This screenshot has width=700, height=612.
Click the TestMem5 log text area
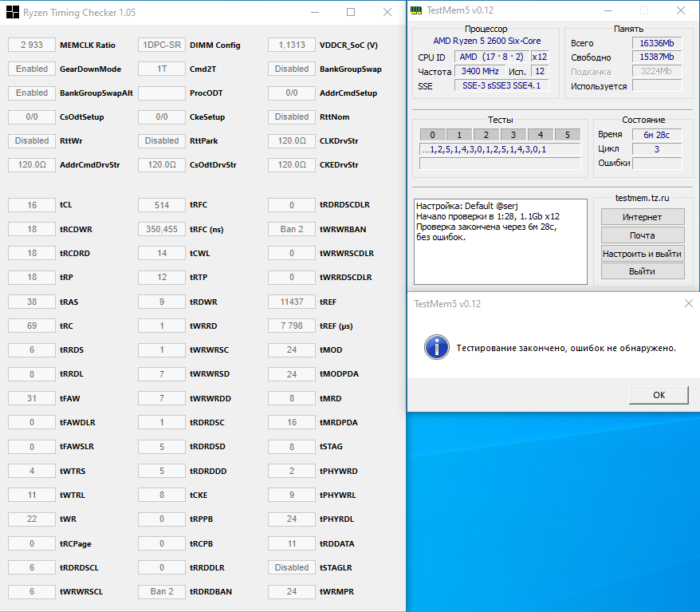point(501,242)
